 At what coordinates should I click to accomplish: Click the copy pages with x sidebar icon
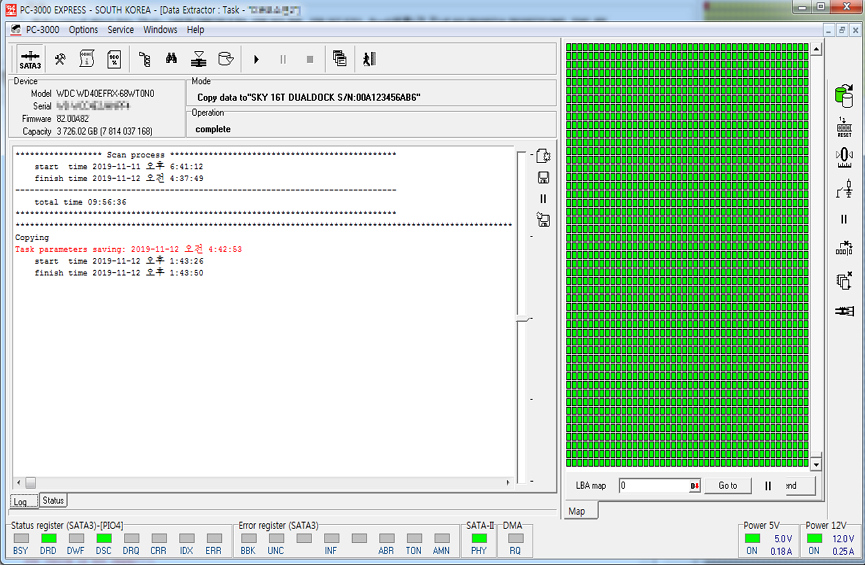844,280
